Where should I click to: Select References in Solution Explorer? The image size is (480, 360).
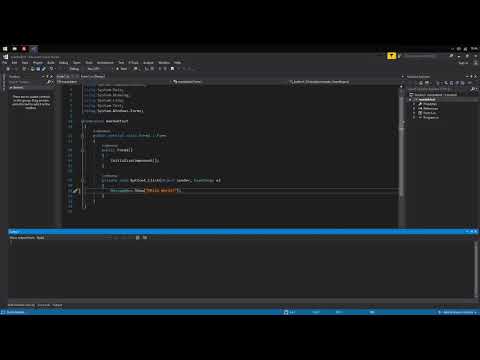coord(431,108)
